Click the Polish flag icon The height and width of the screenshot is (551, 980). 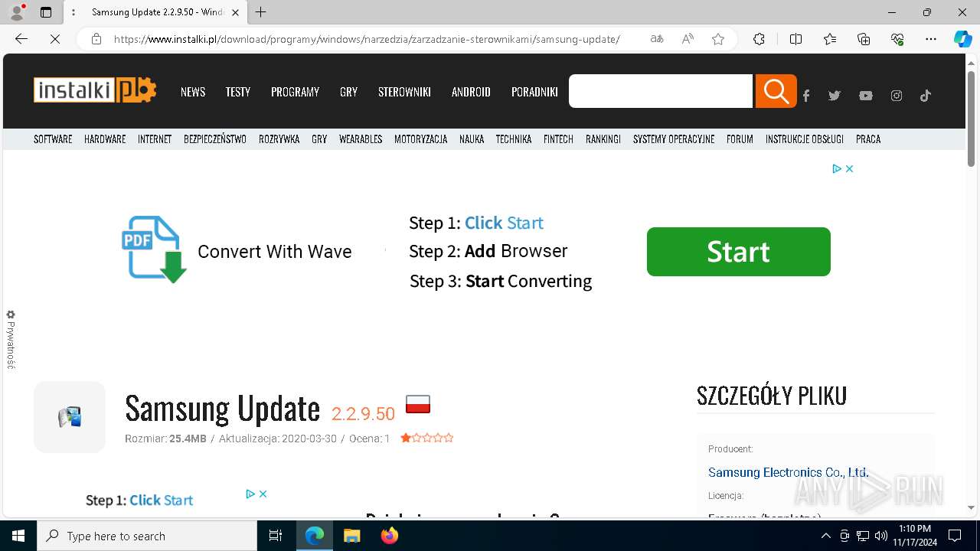(x=418, y=404)
